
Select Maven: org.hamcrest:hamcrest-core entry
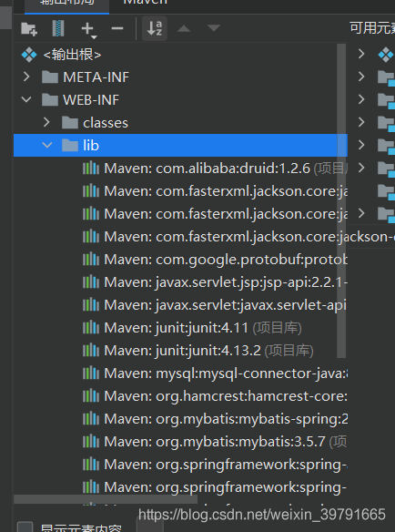tap(226, 396)
